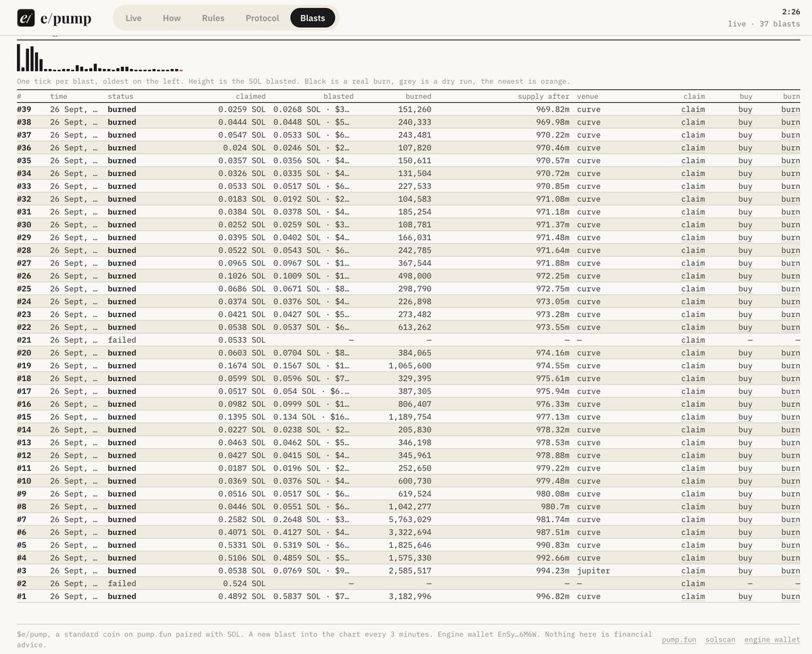Select the failed status of blast #21

(x=122, y=340)
